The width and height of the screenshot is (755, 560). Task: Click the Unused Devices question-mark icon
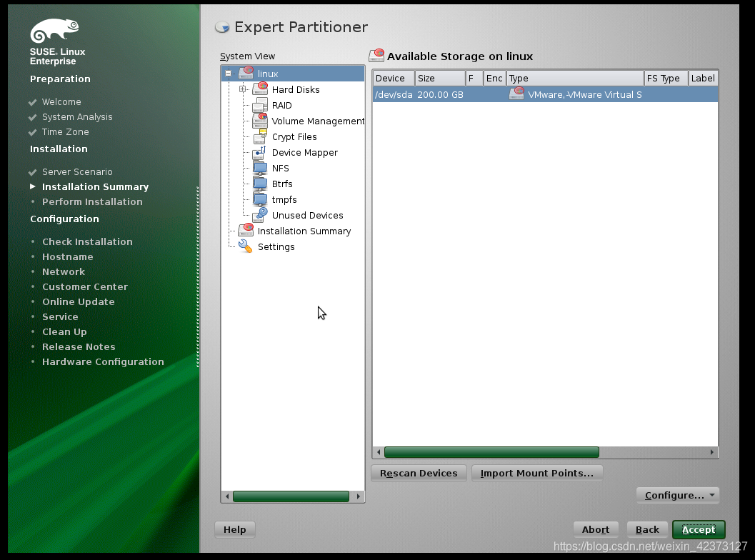(260, 215)
